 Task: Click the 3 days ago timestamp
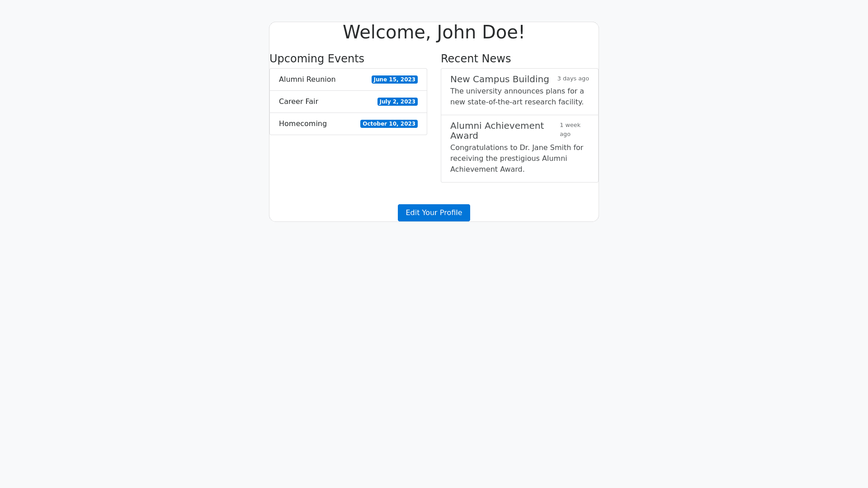click(573, 79)
